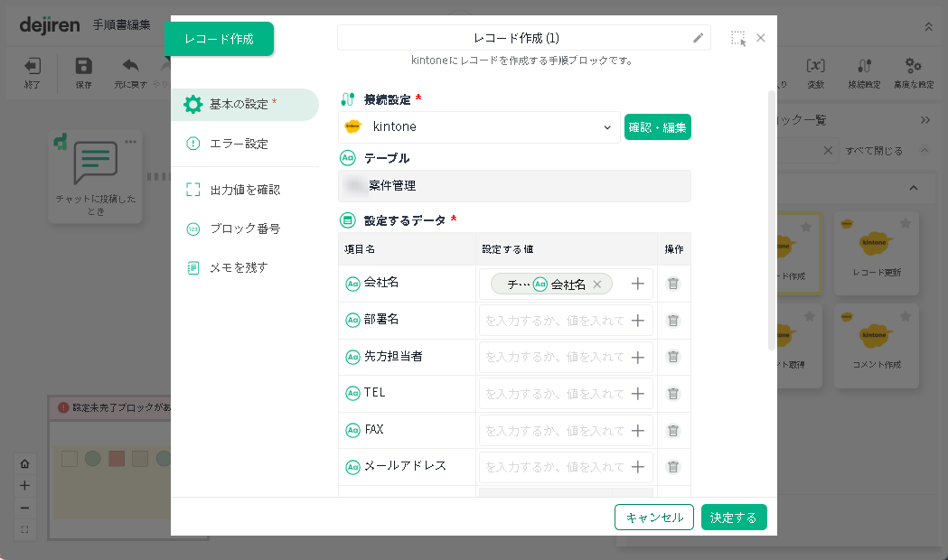Click the 確認・編集 button
This screenshot has width=948, height=560.
(x=658, y=127)
